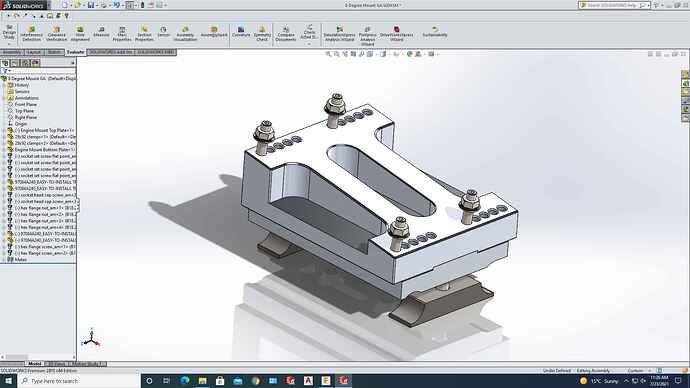This screenshot has height=388, width=690.
Task: Run Interference Detection
Action: coord(32,33)
